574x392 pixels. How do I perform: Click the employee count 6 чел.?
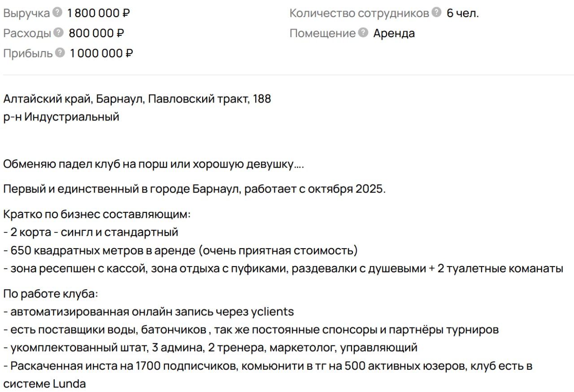click(x=462, y=13)
